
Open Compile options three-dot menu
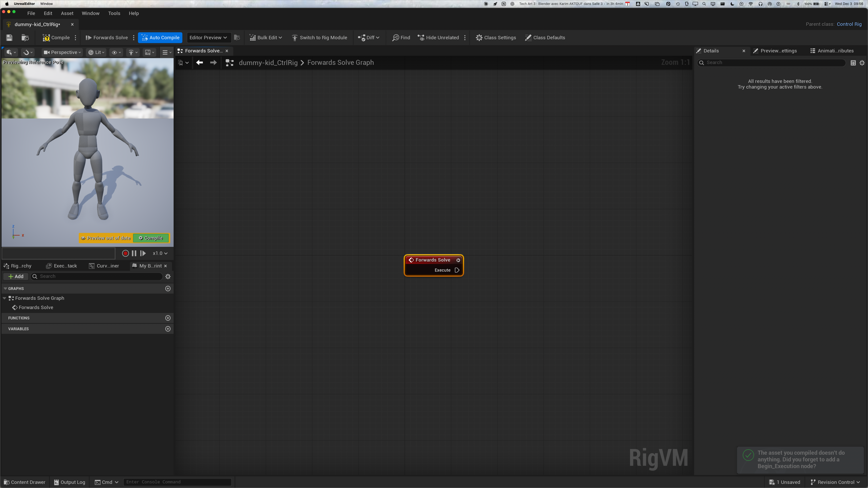[75, 38]
